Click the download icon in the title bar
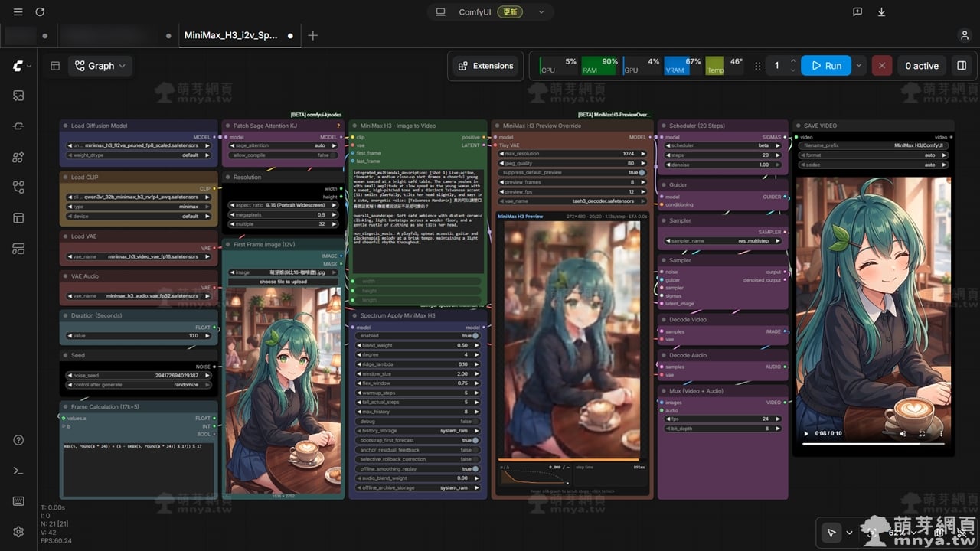 (x=881, y=12)
